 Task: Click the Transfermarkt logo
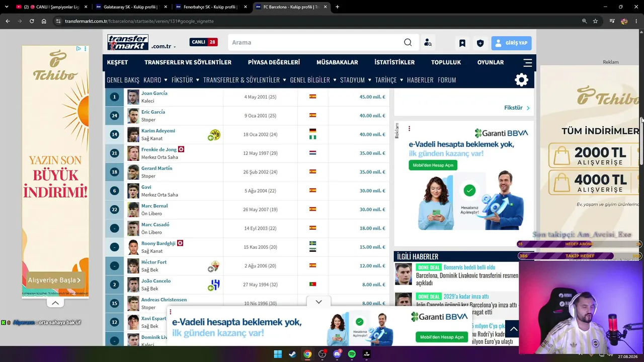coord(128,42)
